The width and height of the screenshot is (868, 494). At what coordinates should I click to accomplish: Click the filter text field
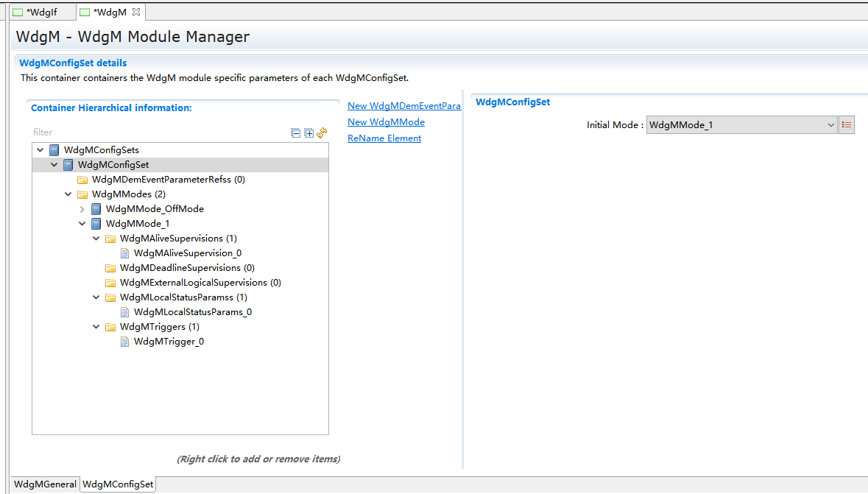coord(147,133)
